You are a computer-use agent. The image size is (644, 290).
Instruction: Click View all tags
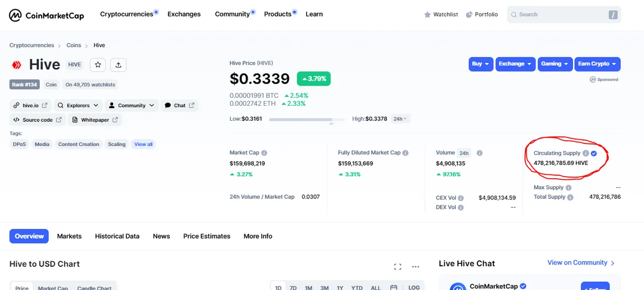click(x=143, y=144)
